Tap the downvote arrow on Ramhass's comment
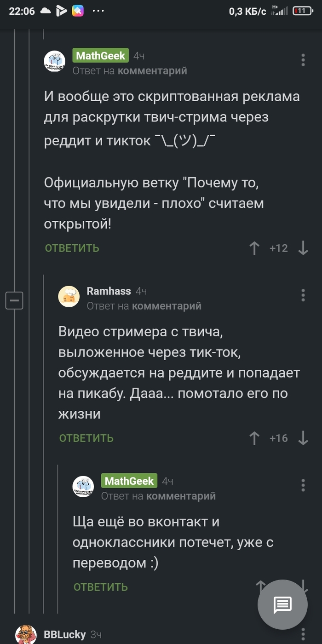 (303, 438)
